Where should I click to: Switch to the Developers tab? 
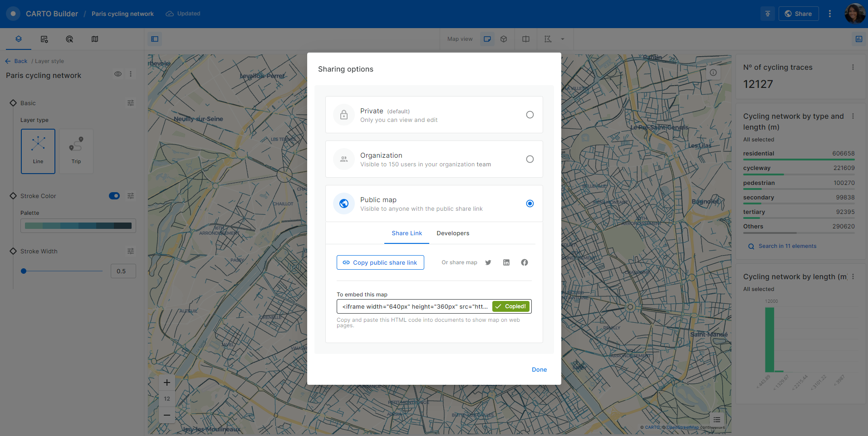[453, 233]
